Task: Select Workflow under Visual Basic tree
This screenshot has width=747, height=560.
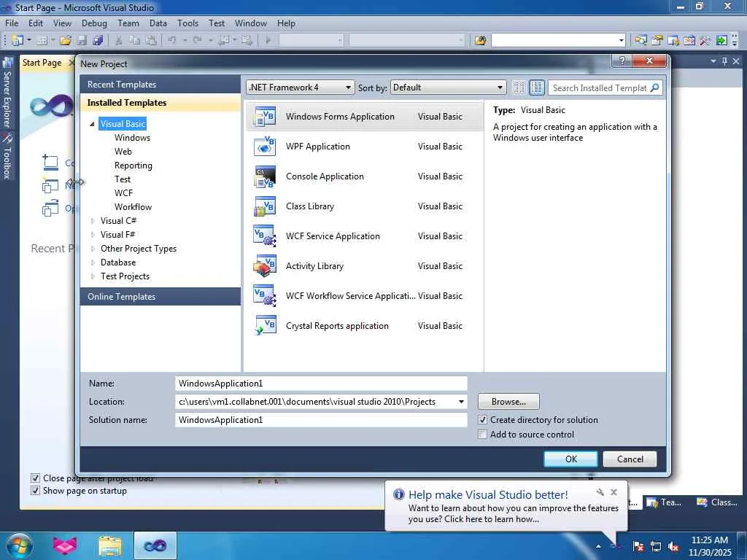Action: coord(133,206)
